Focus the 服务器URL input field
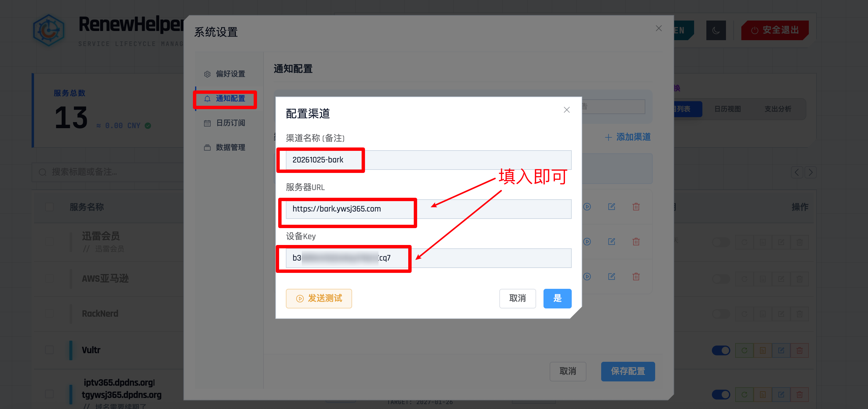 tap(428, 209)
